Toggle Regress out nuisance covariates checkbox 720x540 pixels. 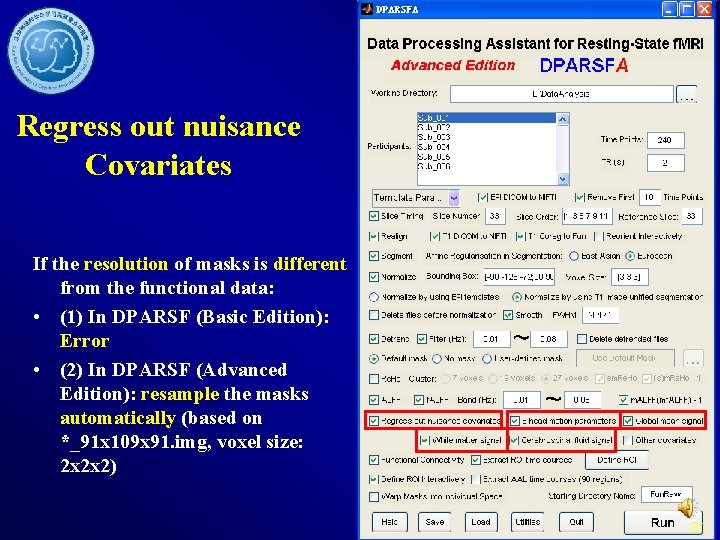pyautogui.click(x=374, y=421)
